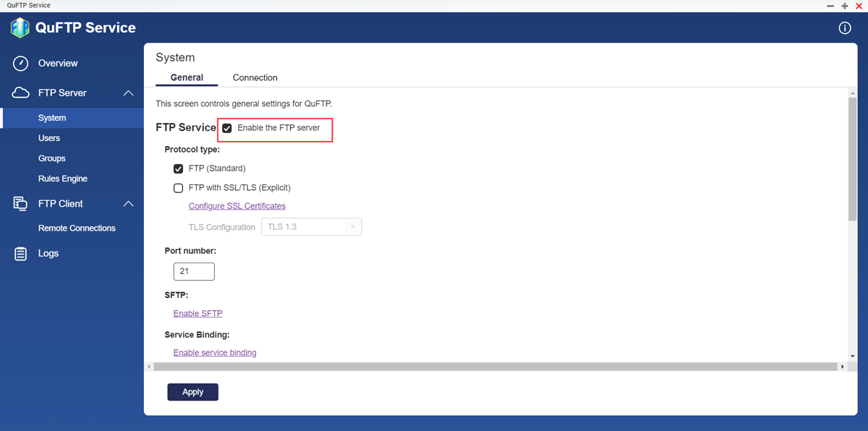Collapse the FTP Client section chevron
868x431 pixels.
coord(128,204)
